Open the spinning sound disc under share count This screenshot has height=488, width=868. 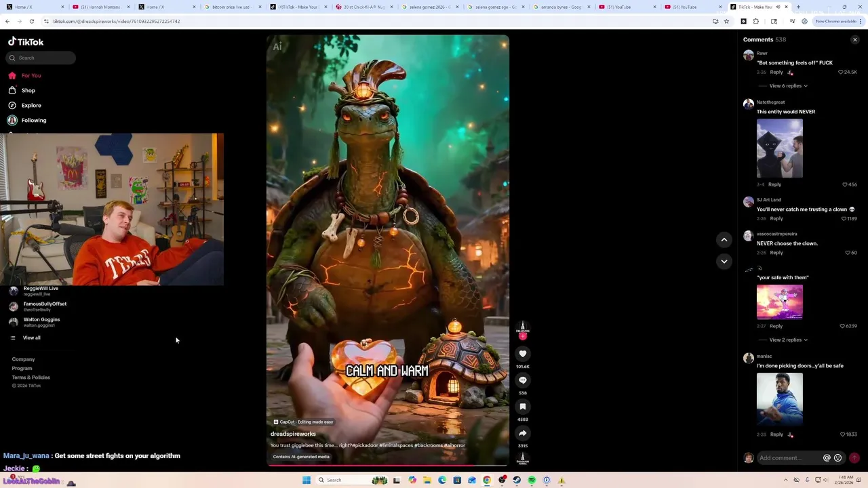coord(523,459)
